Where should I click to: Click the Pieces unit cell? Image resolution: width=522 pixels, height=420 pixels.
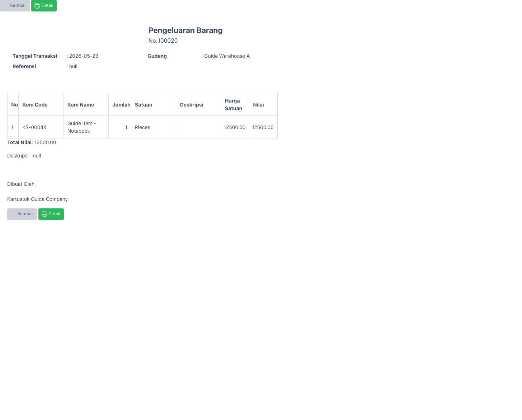pos(154,127)
